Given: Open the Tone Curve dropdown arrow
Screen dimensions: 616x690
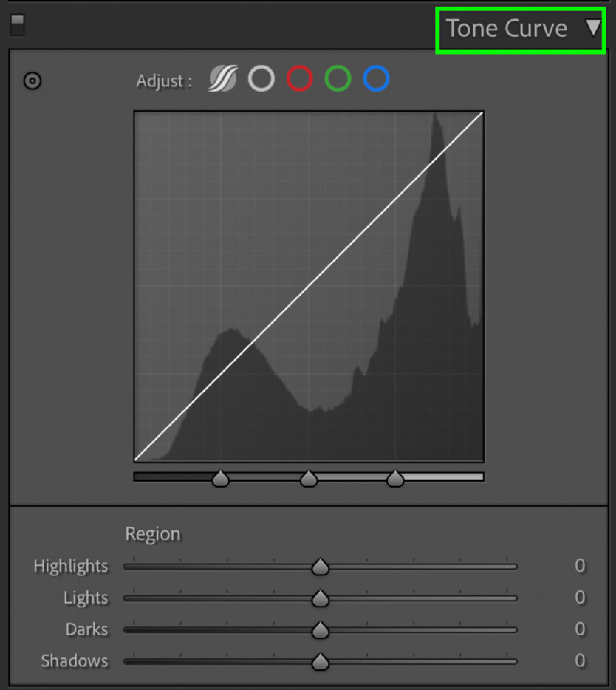Looking at the screenshot, I should coord(595,28).
